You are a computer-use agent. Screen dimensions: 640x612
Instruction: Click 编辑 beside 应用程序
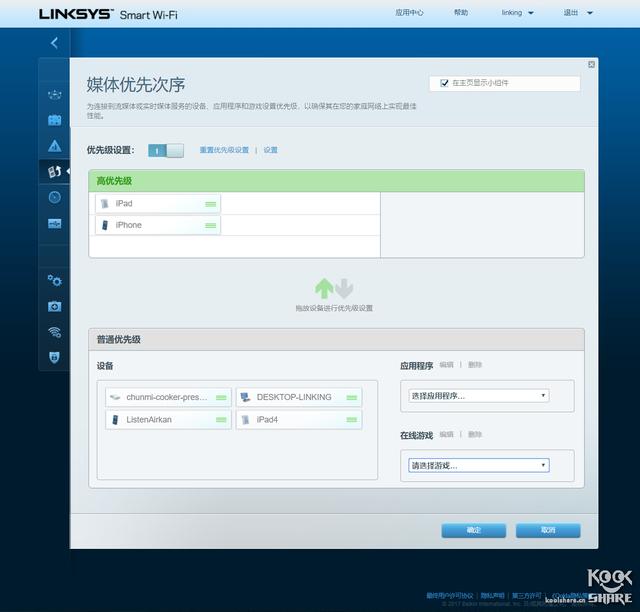click(x=447, y=365)
